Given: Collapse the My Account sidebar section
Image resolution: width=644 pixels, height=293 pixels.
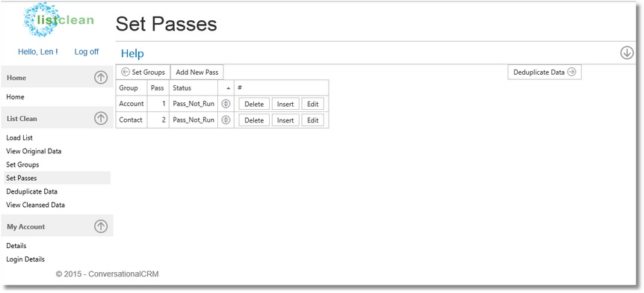Looking at the screenshot, I should click(101, 226).
